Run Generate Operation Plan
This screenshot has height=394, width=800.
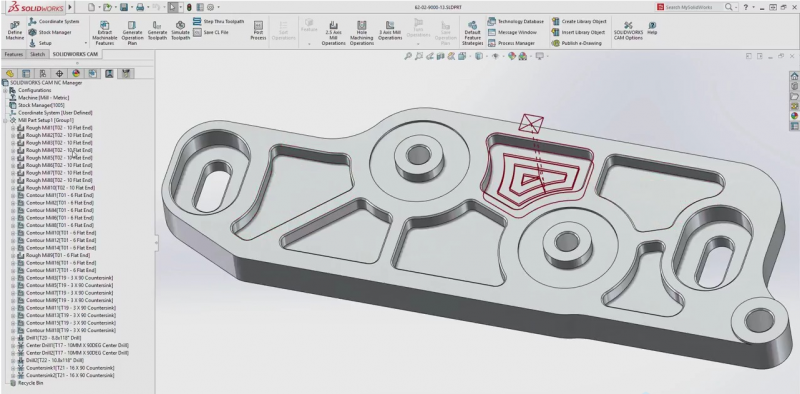click(132, 33)
